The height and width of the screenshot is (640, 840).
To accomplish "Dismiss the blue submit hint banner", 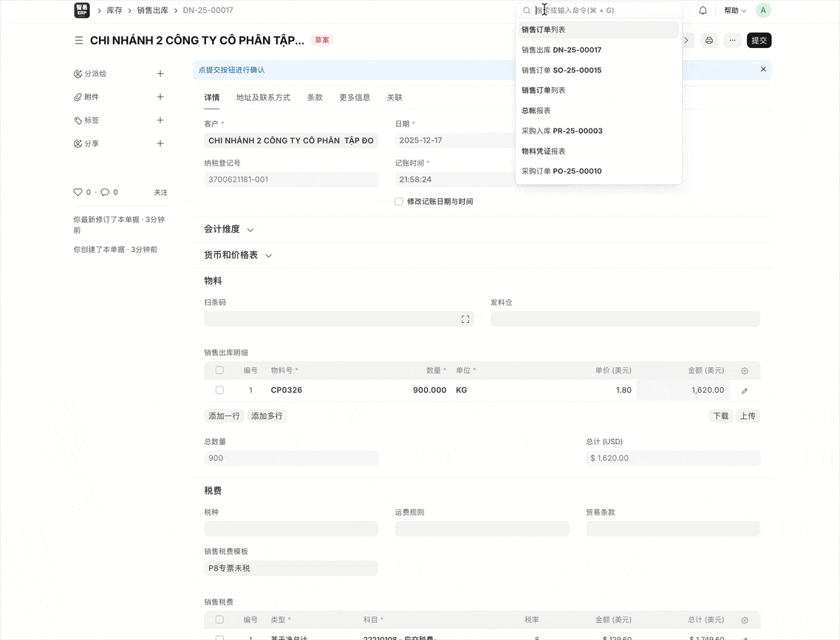I will click(763, 69).
